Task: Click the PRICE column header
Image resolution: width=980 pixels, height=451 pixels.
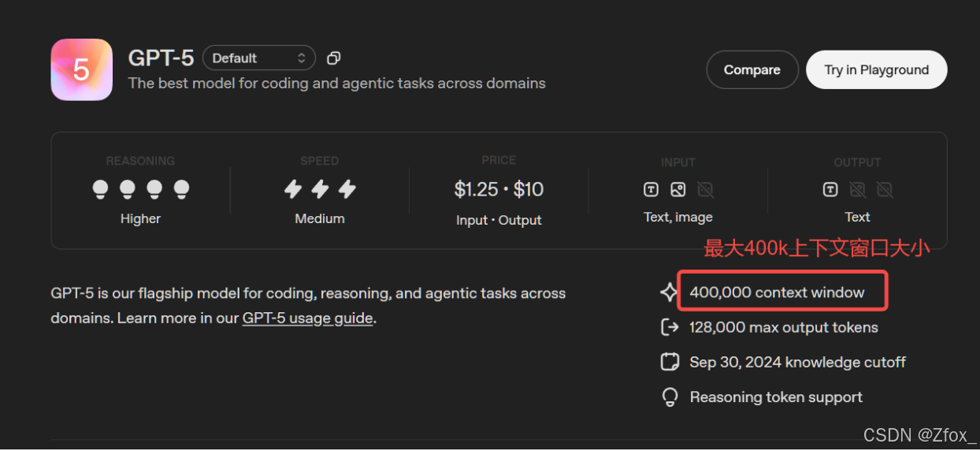Action: tap(499, 160)
